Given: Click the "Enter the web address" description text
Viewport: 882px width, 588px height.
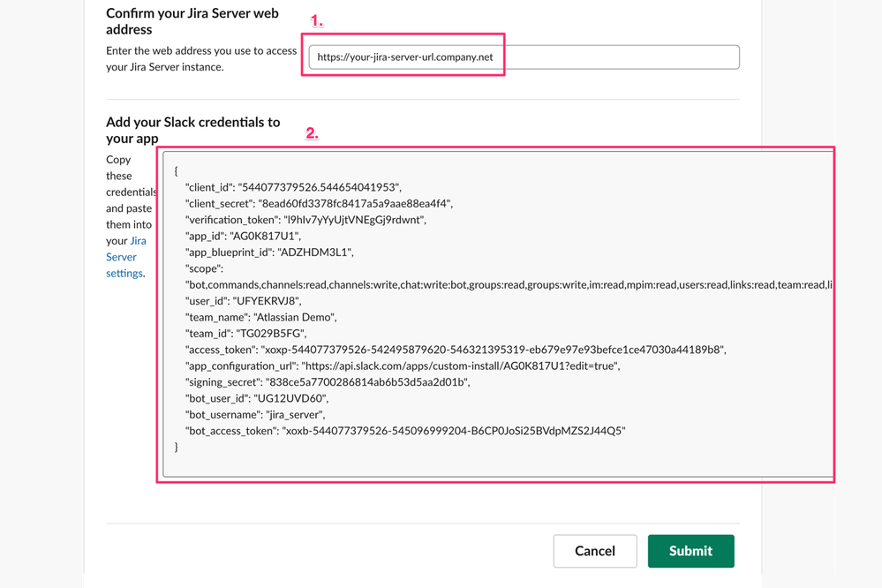Looking at the screenshot, I should [201, 58].
